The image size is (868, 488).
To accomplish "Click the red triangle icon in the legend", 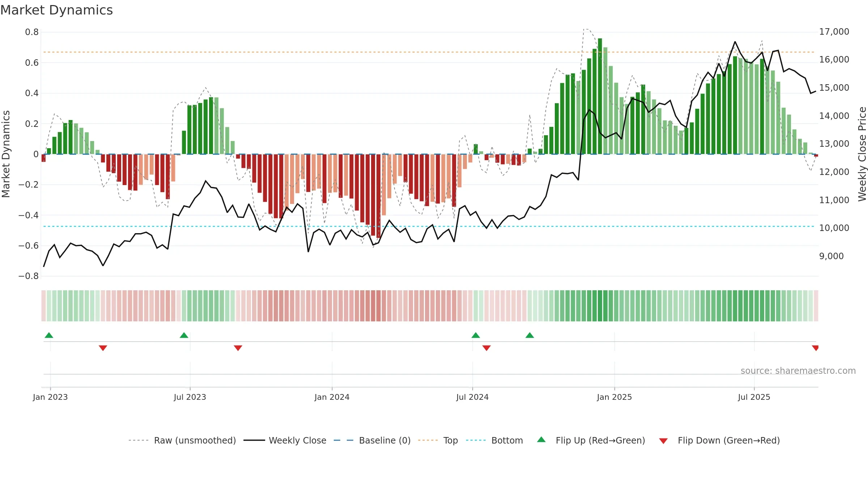I will pyautogui.click(x=663, y=441).
